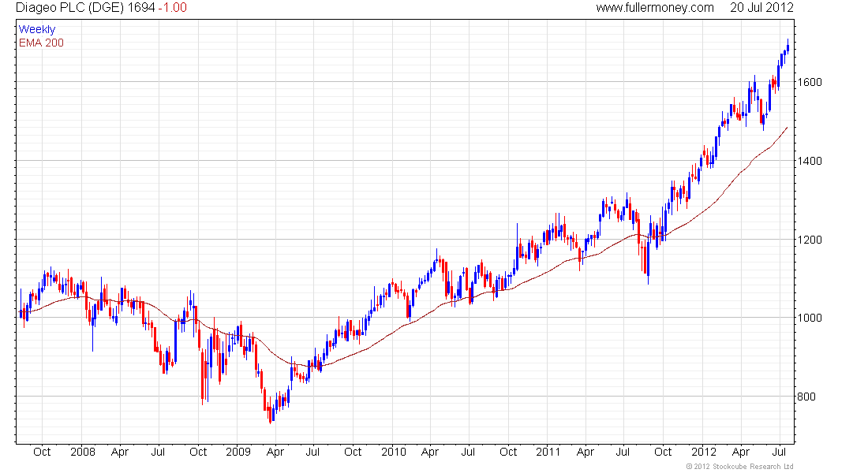Click the 2010 year axis label
This screenshot has height=473, width=868.
394,452
